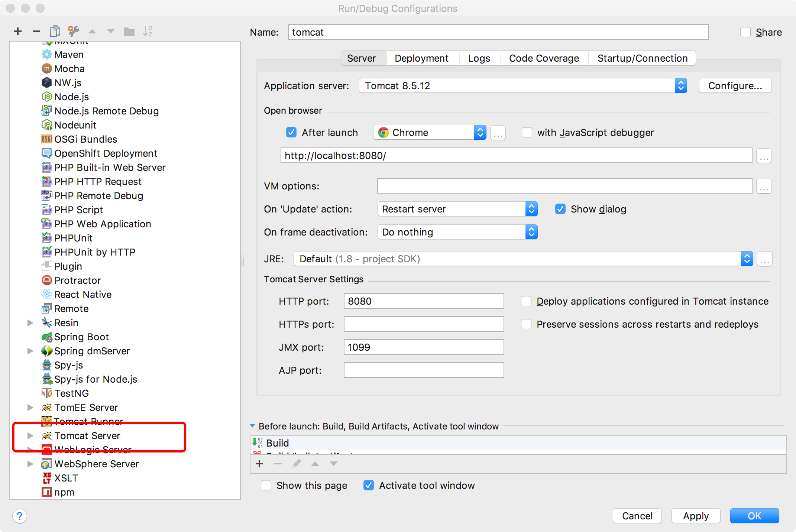Toggle Activate tool window checkbox
The image size is (796, 532).
coord(369,486)
